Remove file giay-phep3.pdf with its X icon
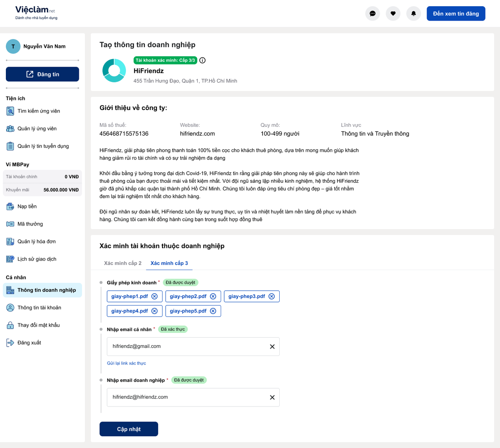 [x=271, y=296]
